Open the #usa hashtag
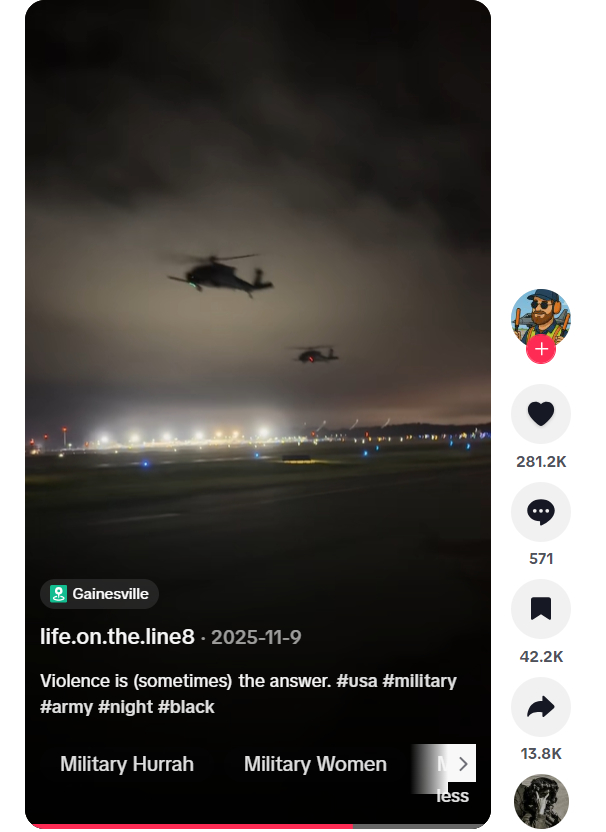Screen dimensions: 606x832 tap(358, 681)
